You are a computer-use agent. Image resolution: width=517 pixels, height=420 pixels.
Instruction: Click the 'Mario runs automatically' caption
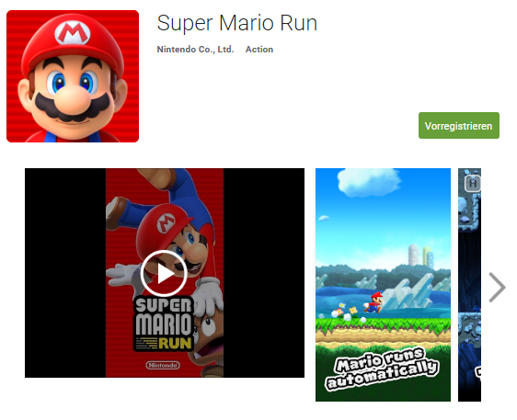tap(382, 369)
